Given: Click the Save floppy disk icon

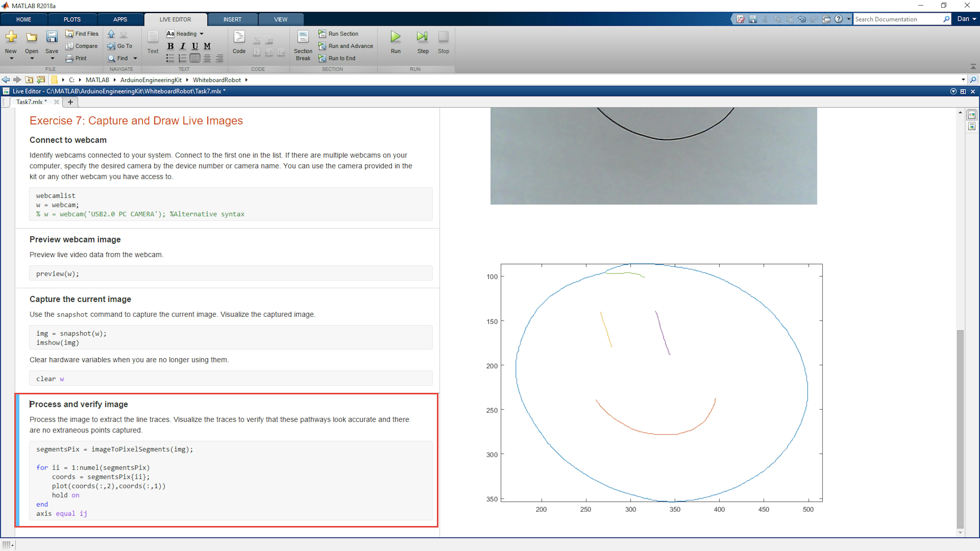Looking at the screenshot, I should tap(52, 37).
